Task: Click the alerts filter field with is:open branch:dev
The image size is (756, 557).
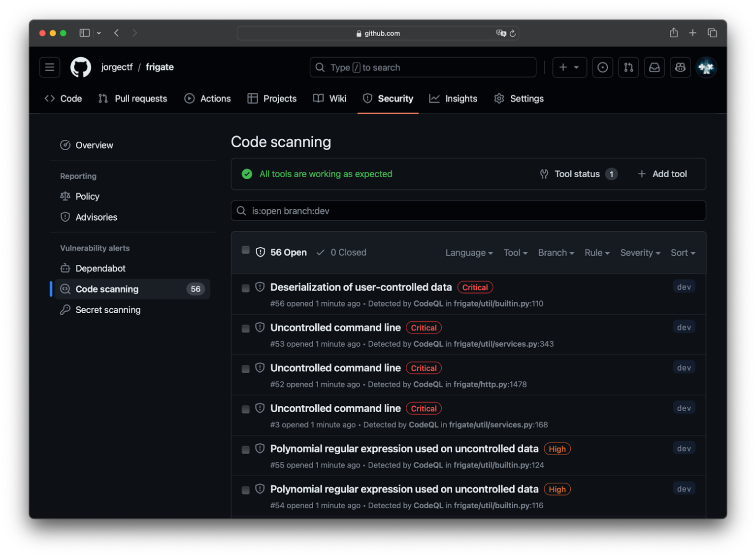Action: click(468, 211)
